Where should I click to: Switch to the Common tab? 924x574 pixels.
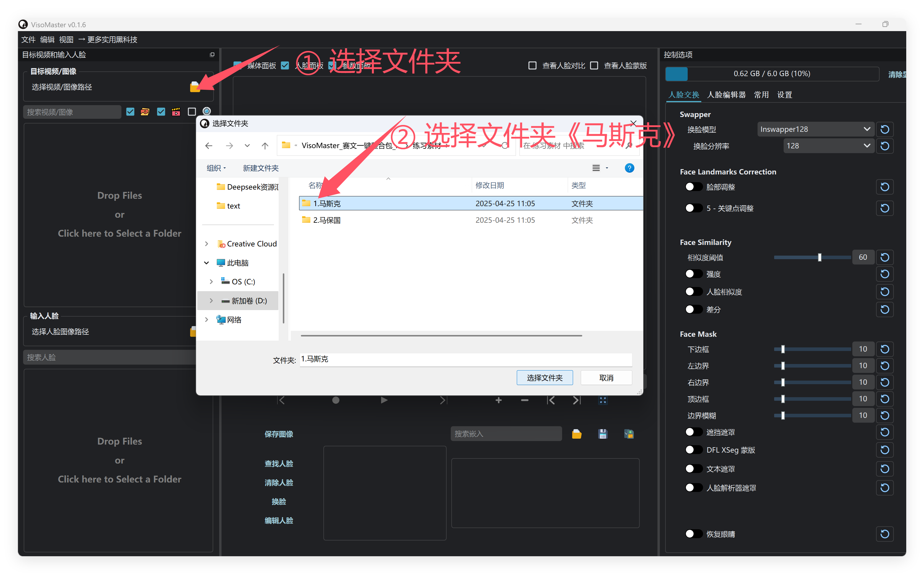761,94
